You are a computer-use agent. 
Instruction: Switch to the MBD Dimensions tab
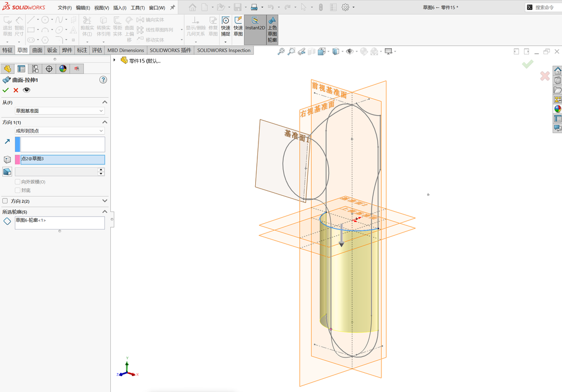[126, 50]
